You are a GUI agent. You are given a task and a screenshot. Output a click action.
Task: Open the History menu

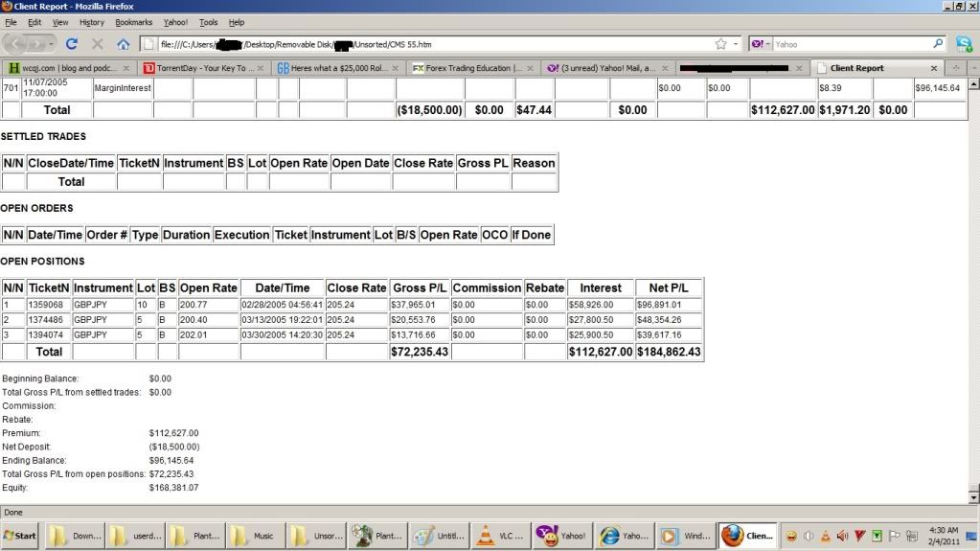tap(92, 22)
